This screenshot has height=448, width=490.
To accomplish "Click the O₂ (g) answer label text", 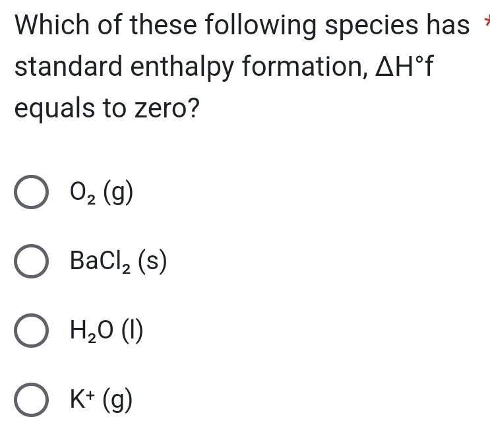I will [x=102, y=193].
